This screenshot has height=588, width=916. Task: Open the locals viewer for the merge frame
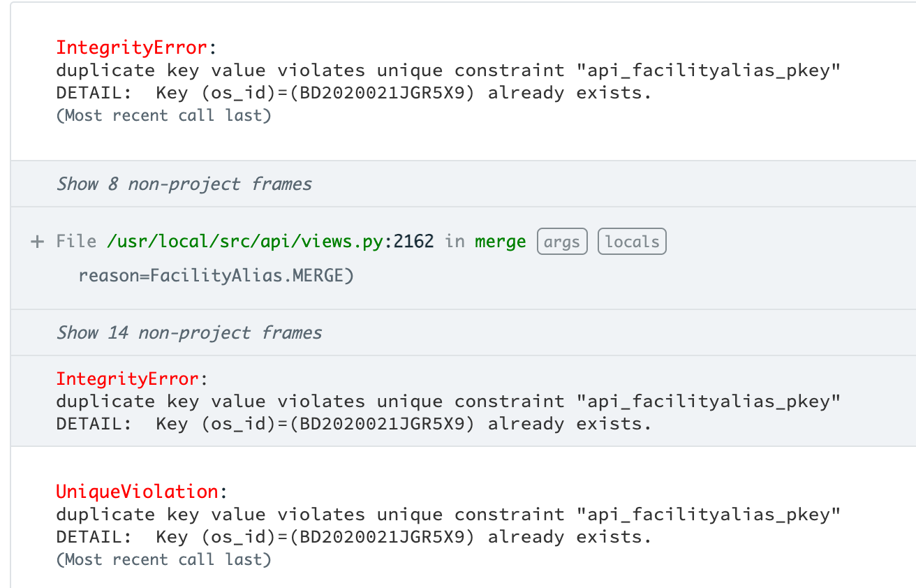[x=631, y=241]
